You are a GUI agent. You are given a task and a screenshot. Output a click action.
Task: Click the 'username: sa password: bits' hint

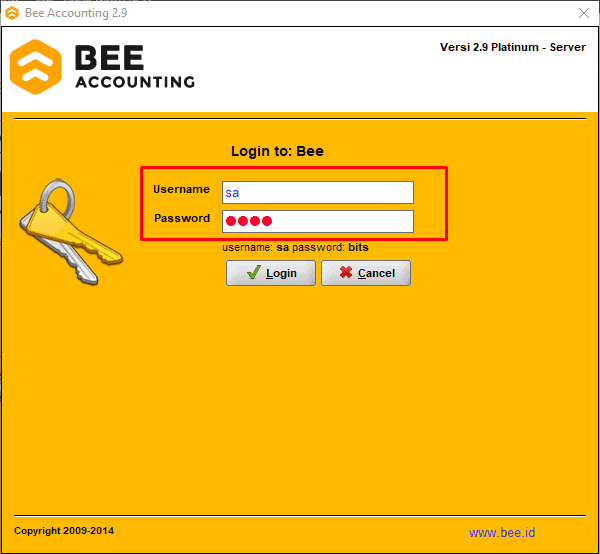pos(295,247)
